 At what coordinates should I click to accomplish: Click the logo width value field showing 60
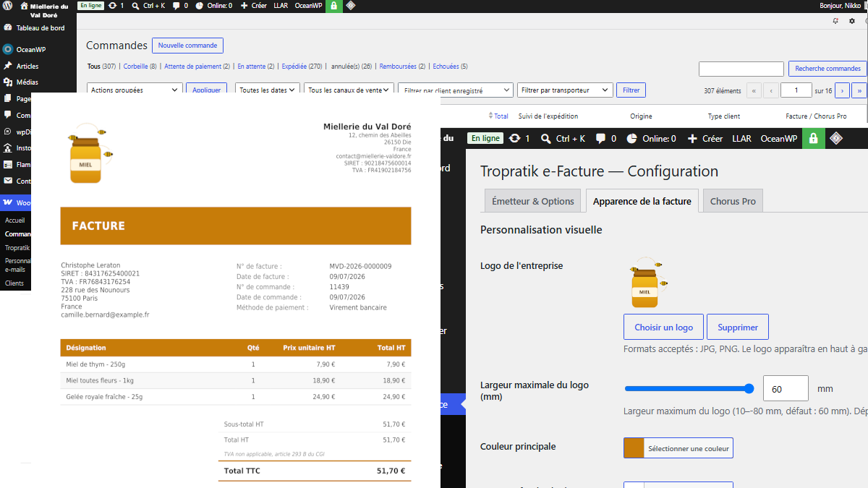786,388
